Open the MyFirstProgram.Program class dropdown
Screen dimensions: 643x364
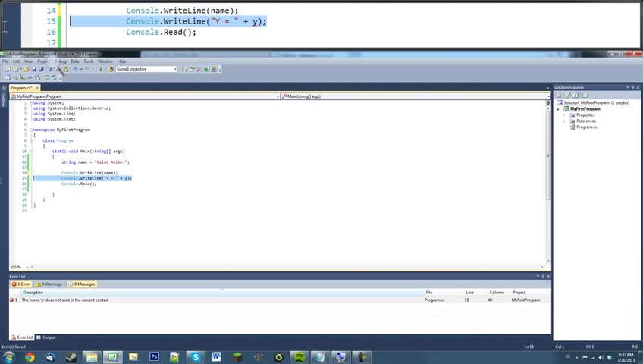click(x=145, y=96)
